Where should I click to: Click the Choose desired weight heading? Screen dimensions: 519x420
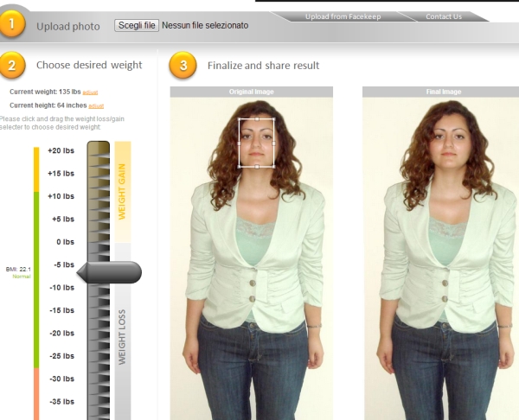coord(89,65)
